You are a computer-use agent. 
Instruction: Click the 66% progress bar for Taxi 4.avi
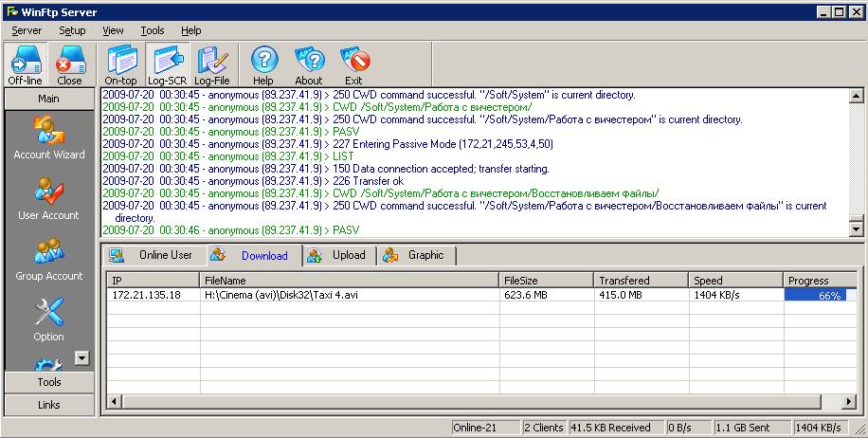coord(820,296)
